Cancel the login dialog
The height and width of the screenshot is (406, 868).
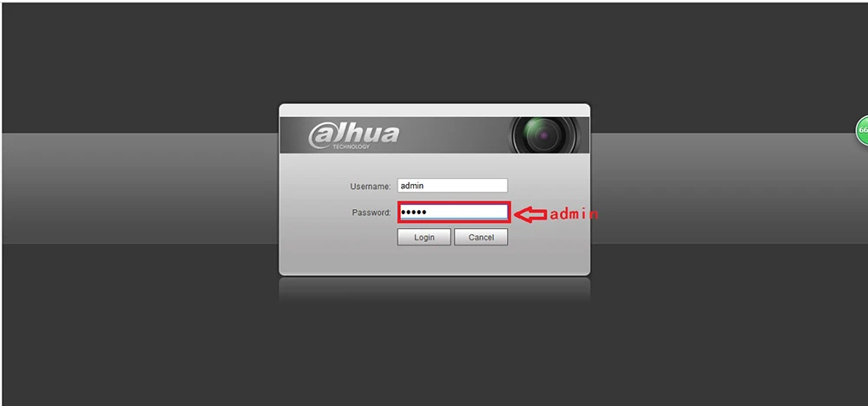click(x=481, y=238)
